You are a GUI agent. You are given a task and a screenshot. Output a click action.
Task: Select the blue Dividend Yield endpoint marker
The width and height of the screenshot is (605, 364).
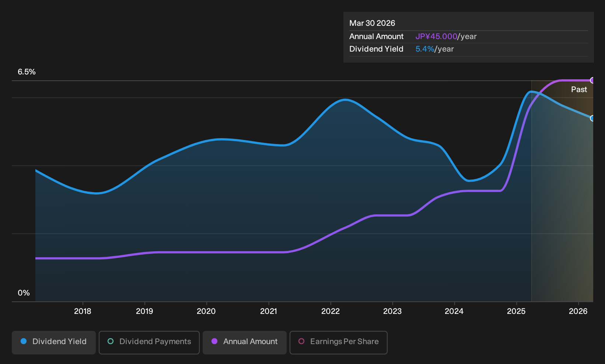pyautogui.click(x=592, y=118)
